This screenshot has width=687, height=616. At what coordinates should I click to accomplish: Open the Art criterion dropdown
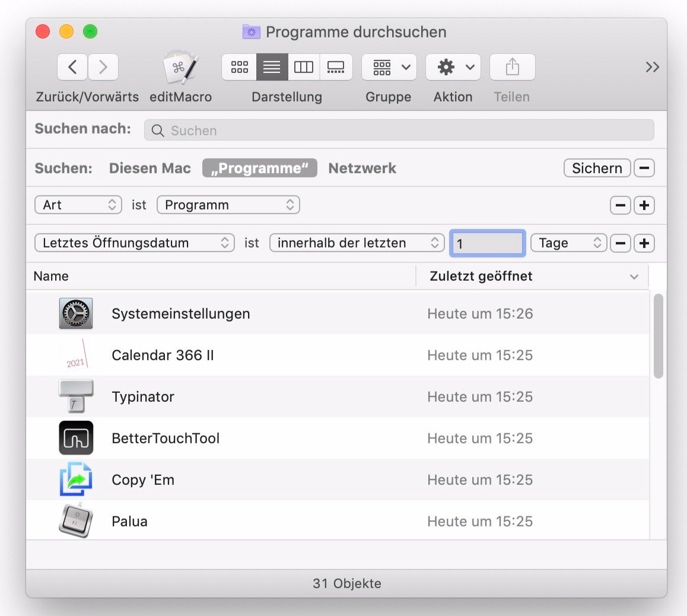click(x=78, y=205)
